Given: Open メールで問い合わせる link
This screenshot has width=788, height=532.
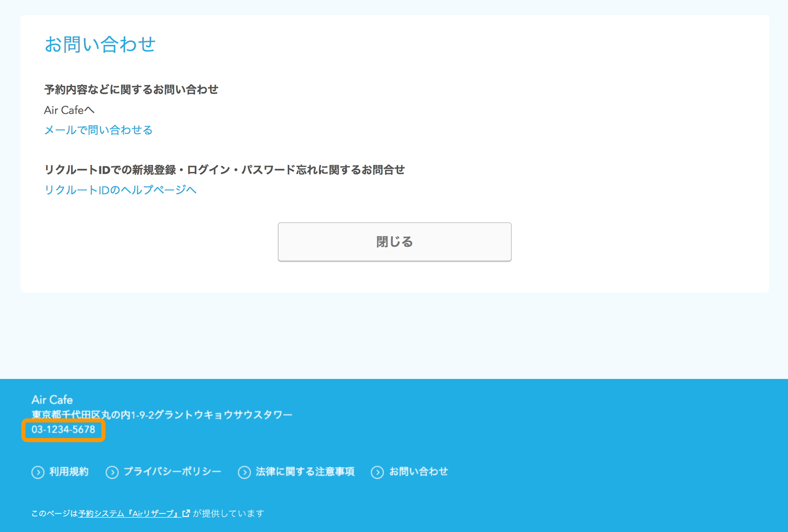Looking at the screenshot, I should 98,130.
